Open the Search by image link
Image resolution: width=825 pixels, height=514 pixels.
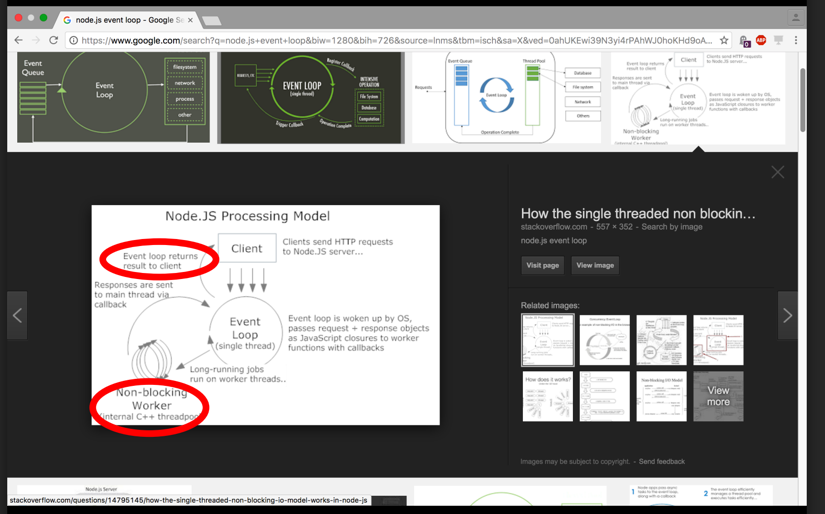click(672, 227)
